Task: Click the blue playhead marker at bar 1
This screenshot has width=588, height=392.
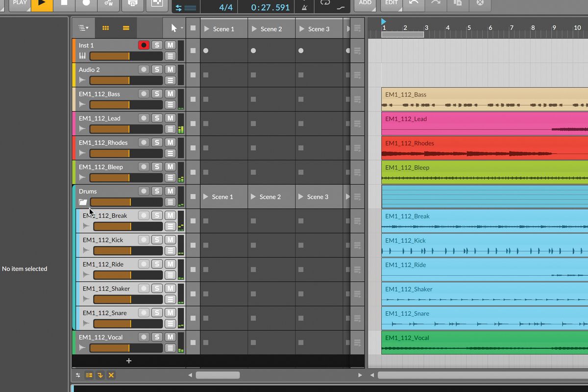Action: click(x=384, y=21)
